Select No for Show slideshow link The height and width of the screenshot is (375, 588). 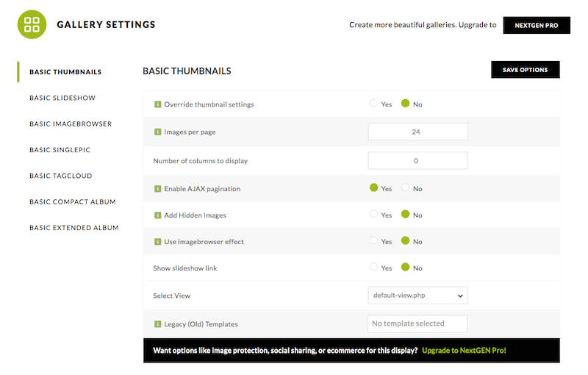[406, 267]
